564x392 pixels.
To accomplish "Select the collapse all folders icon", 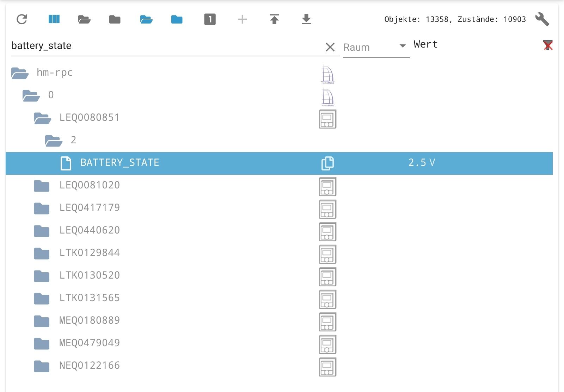I will pyautogui.click(x=114, y=19).
